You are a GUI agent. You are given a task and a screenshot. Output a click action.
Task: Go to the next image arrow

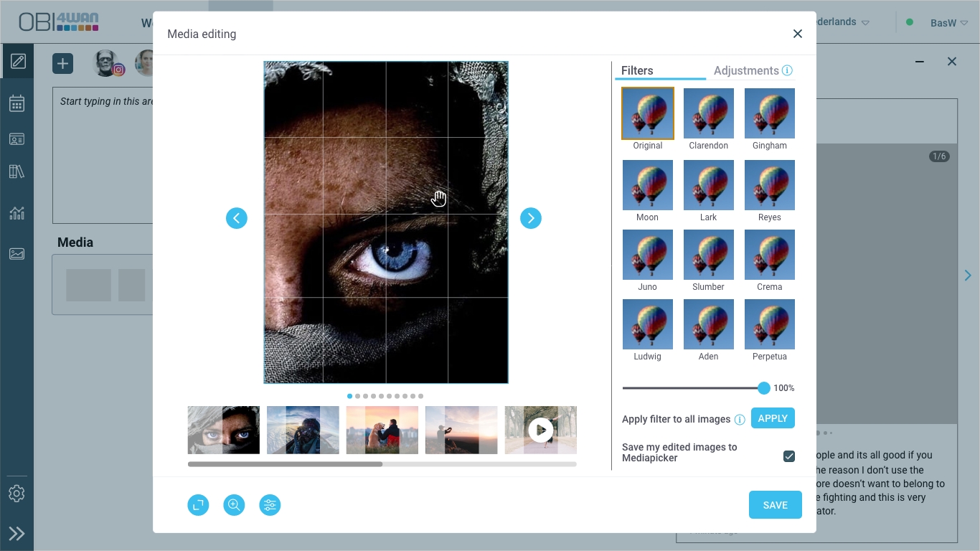[531, 218]
